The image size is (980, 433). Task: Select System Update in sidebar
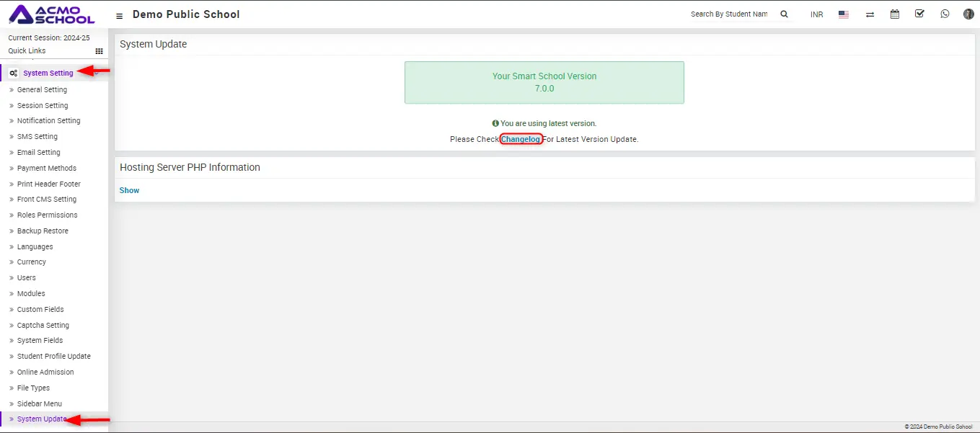(x=42, y=419)
